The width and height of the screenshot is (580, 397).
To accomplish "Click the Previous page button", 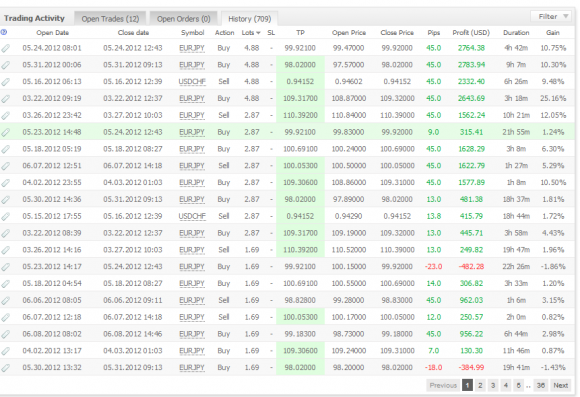I will 443,386.
